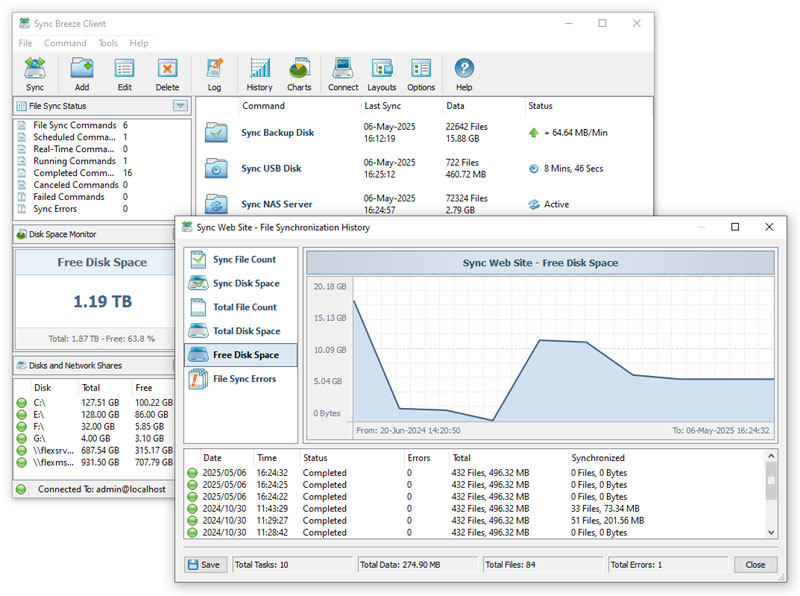Screen dimensions: 800x596
Task: Open the History toolbar icon
Action: [259, 74]
